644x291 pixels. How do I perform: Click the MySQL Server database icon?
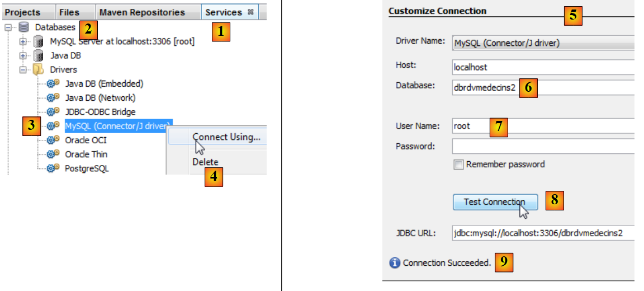pyautogui.click(x=39, y=41)
